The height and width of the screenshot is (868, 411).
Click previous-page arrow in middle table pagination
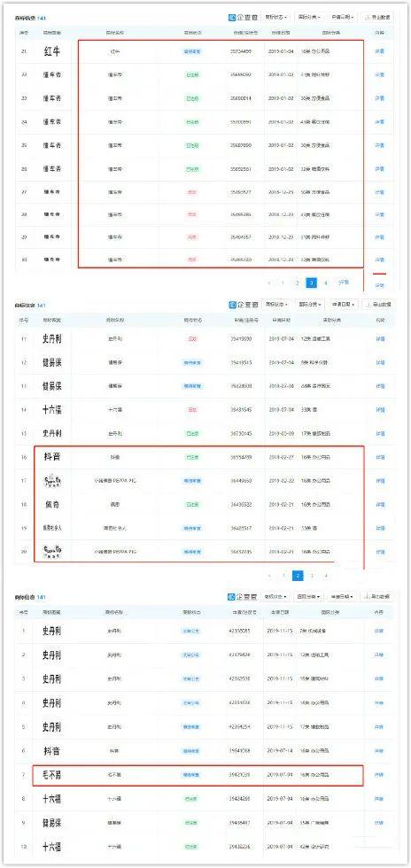pyautogui.click(x=269, y=576)
